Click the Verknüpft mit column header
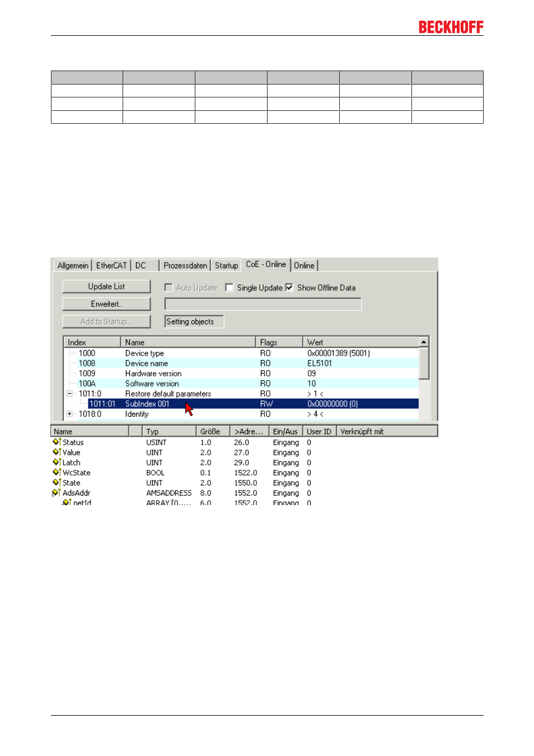Screen dimensions: 534x756 387,432
